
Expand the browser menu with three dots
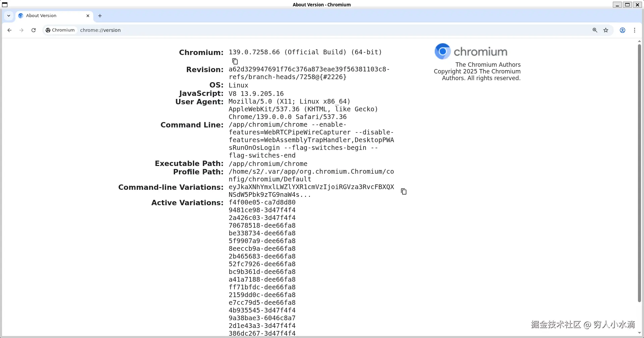tap(635, 30)
